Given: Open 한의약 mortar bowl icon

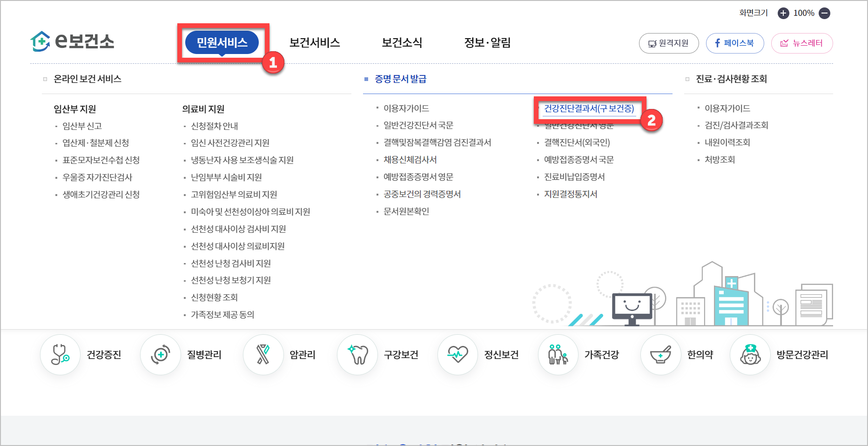Looking at the screenshot, I should [661, 355].
